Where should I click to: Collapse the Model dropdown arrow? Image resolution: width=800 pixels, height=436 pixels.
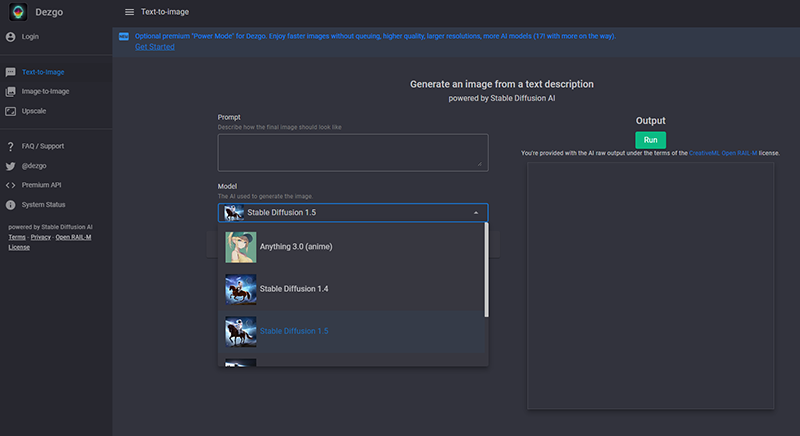476,213
